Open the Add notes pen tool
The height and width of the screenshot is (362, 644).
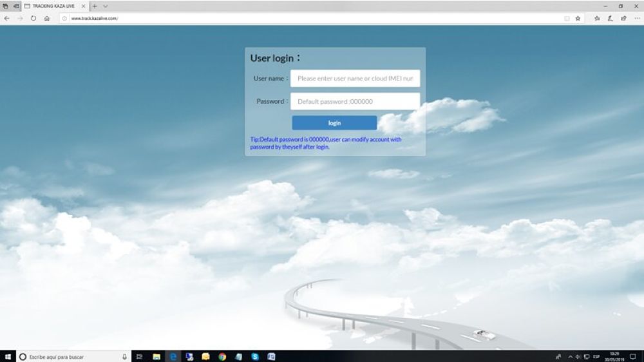[x=611, y=19]
